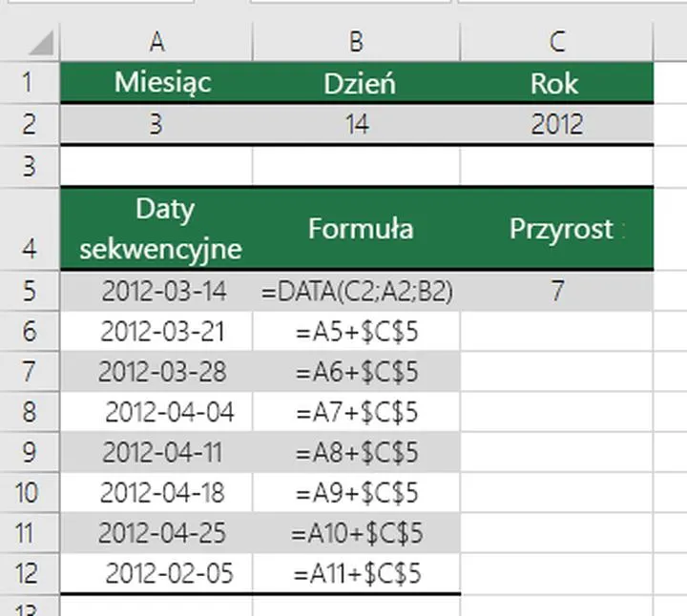Select column A header
Screen dimensions: 687x616
coord(156,42)
